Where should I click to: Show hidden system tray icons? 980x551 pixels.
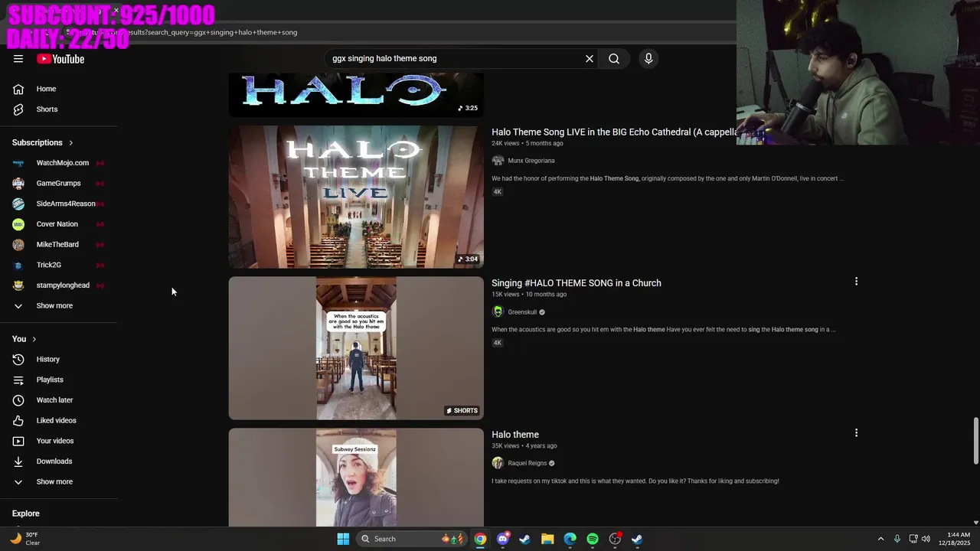(x=880, y=539)
